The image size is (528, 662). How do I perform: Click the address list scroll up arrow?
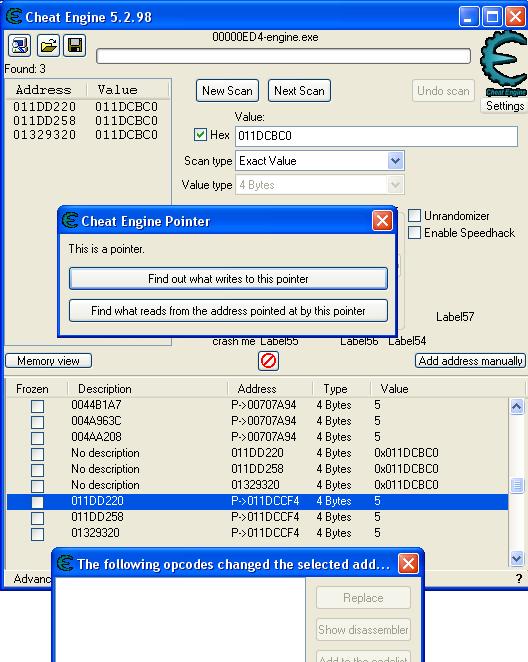(517, 406)
